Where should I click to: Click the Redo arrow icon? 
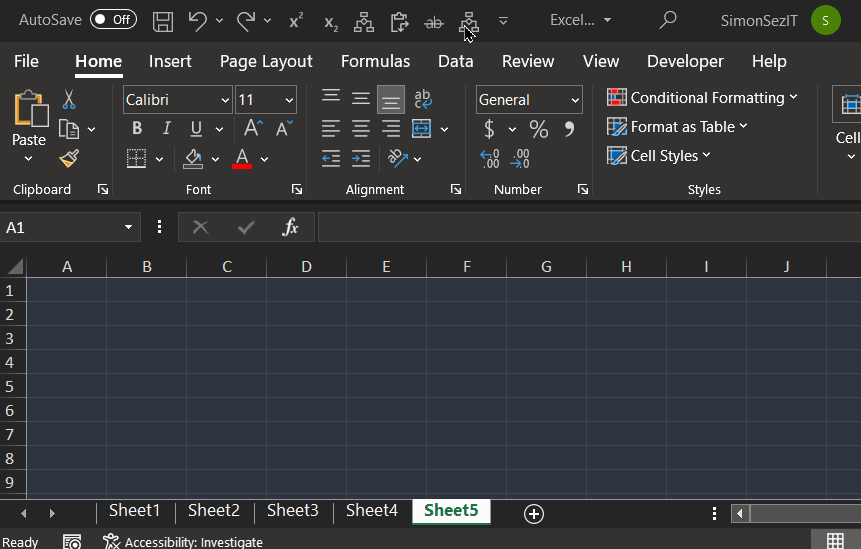[245, 21]
